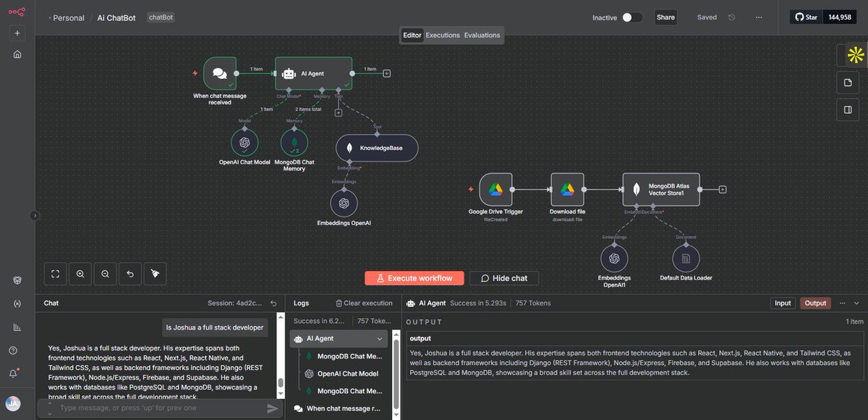The height and width of the screenshot is (420, 868).
Task: Click the GitHub Star button
Action: pos(807,17)
